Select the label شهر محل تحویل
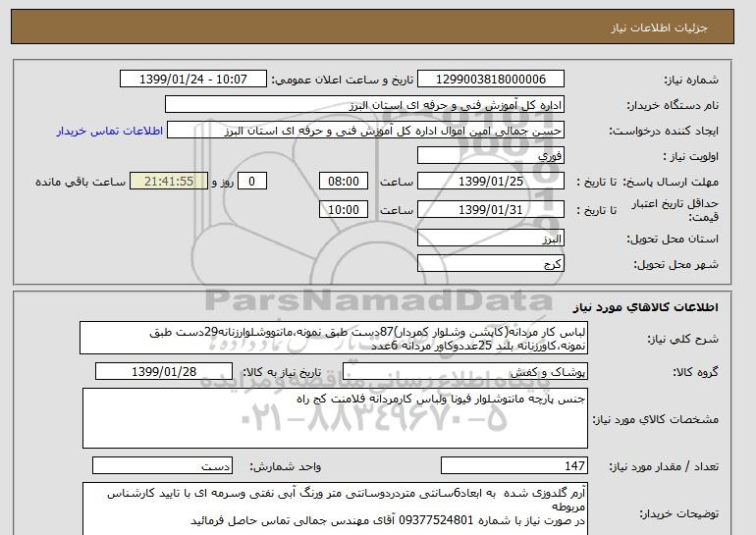Screen dimensions: 756x535 pos(675,265)
